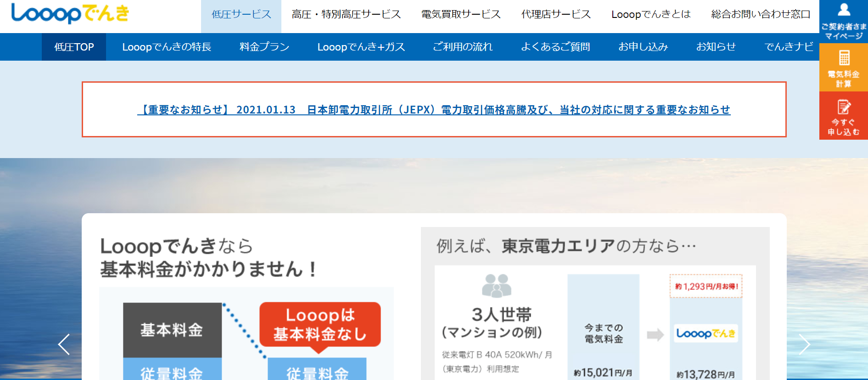Click お申し込み in the navigation bar
868x380 pixels.
(x=643, y=47)
